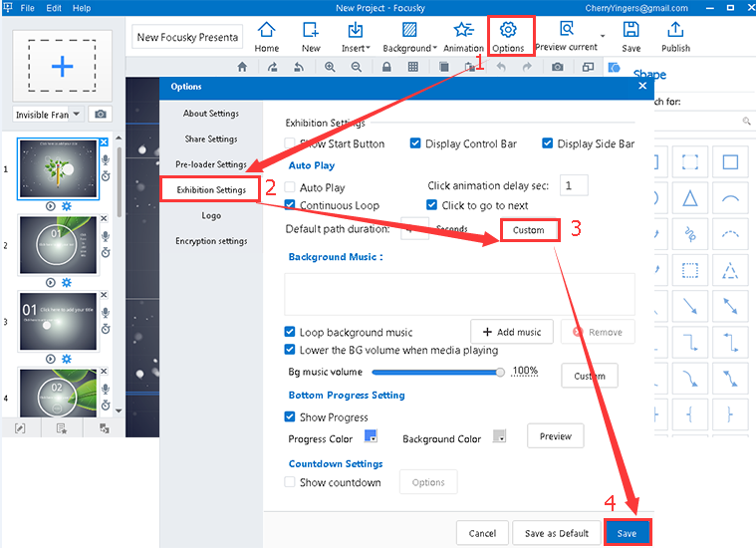The image size is (756, 548).
Task: Click the Cancel button
Action: point(482,533)
